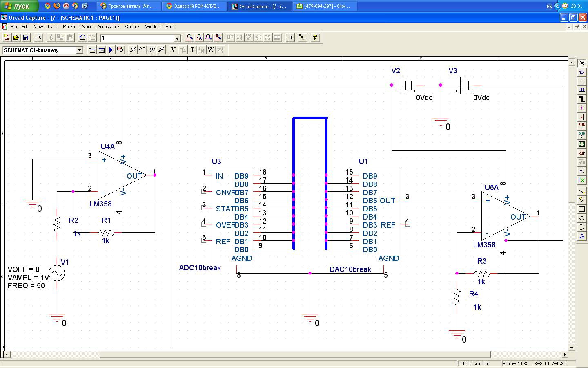Toggle bias current display I button
The height and width of the screenshot is (368, 588).
192,50
